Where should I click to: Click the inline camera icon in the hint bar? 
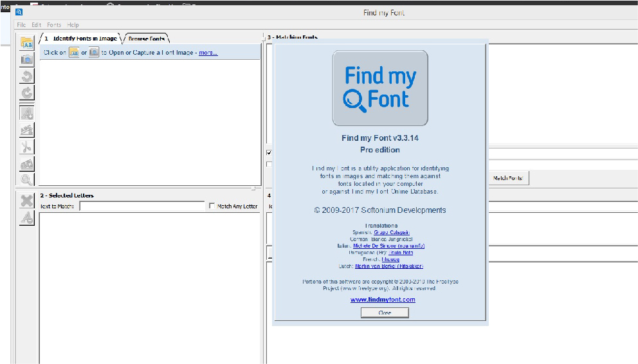click(94, 53)
